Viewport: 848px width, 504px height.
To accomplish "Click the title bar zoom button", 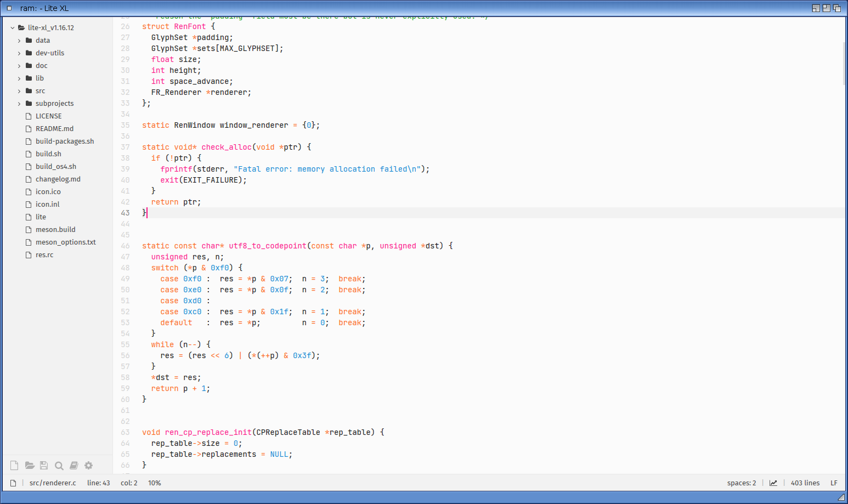I will pyautogui.click(x=816, y=8).
